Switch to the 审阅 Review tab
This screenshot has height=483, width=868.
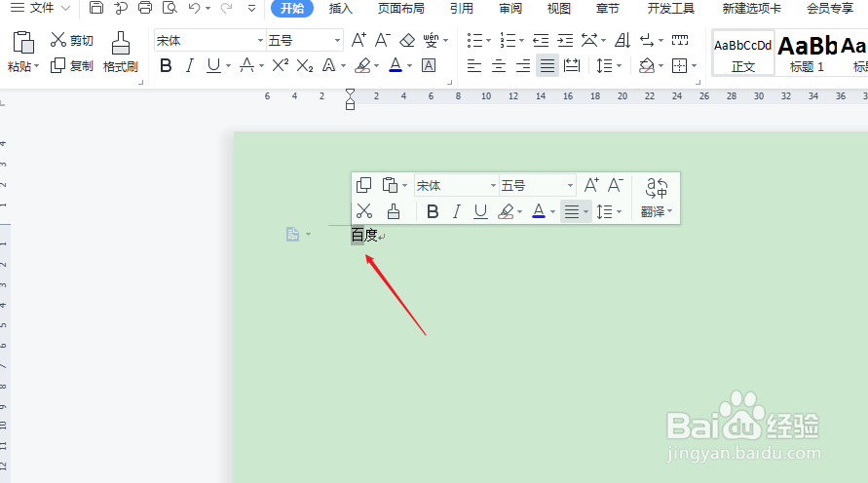509,9
